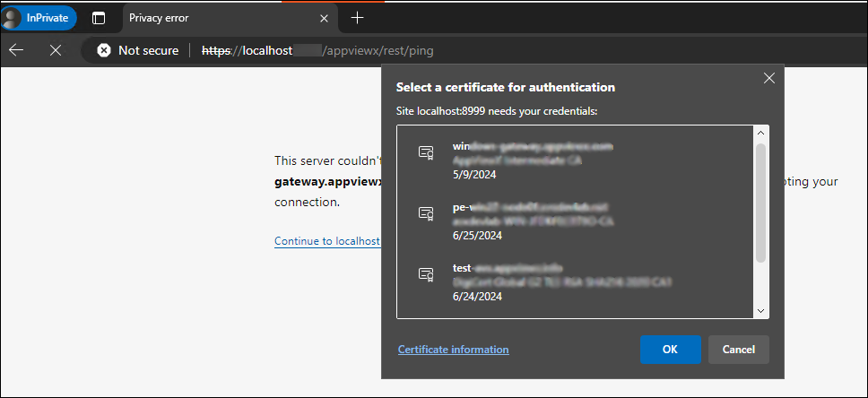Click certificate icon next to 6/24/2024 entry
868x398 pixels.
tap(426, 274)
